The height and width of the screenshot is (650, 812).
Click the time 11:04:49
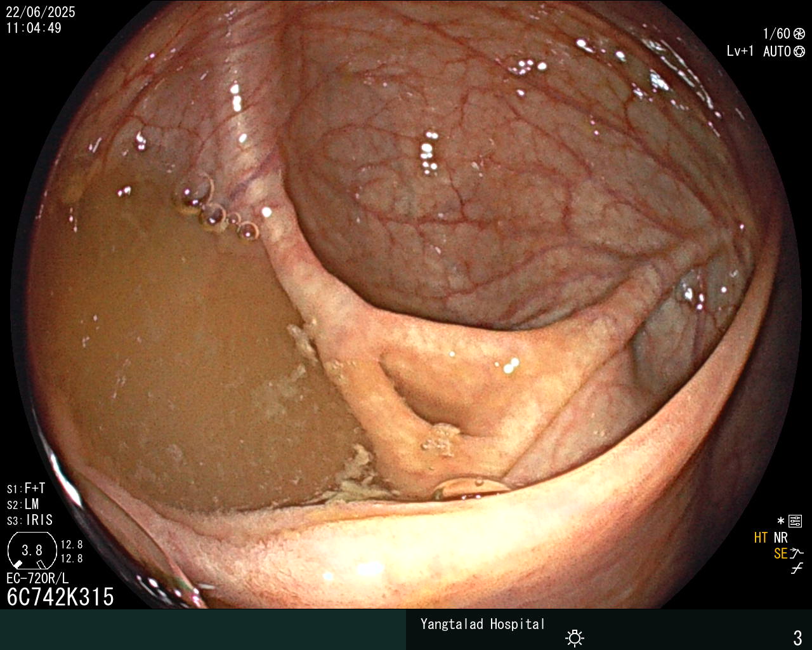[x=34, y=28]
